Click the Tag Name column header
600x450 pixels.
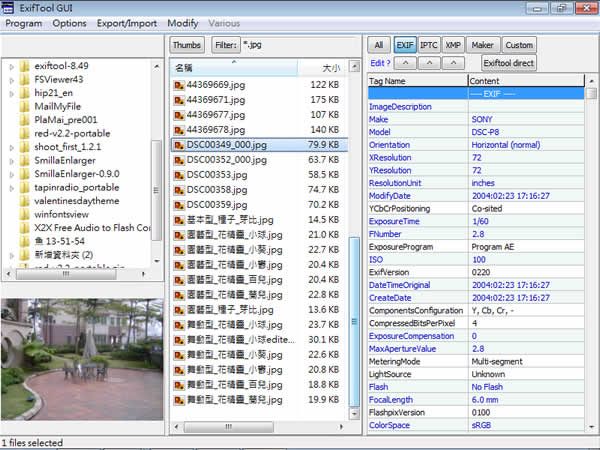click(418, 81)
